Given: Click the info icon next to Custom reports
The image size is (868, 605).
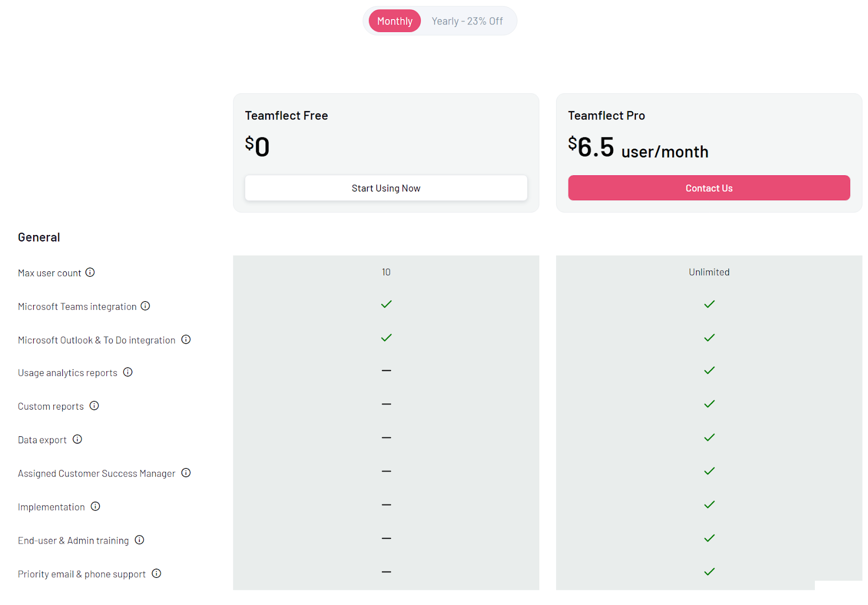Looking at the screenshot, I should 94,406.
